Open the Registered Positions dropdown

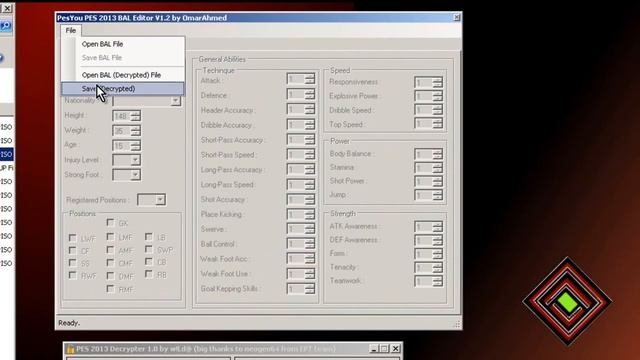pyautogui.click(x=160, y=200)
